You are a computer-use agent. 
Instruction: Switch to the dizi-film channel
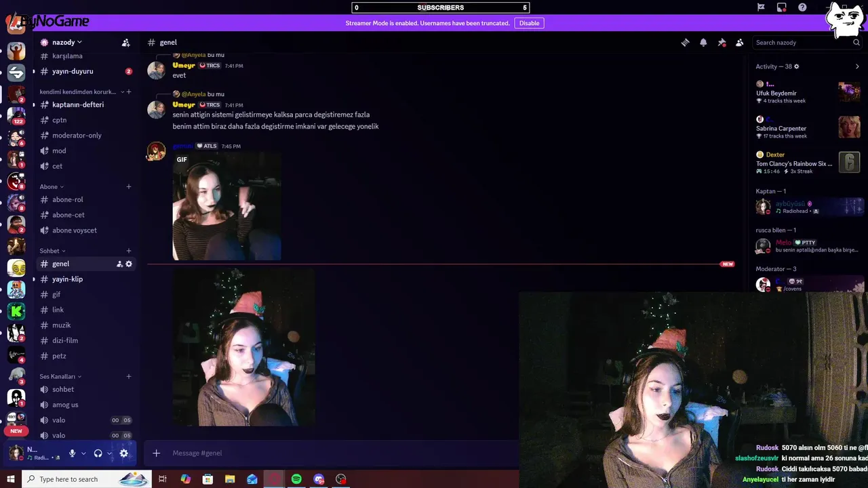[85, 340]
